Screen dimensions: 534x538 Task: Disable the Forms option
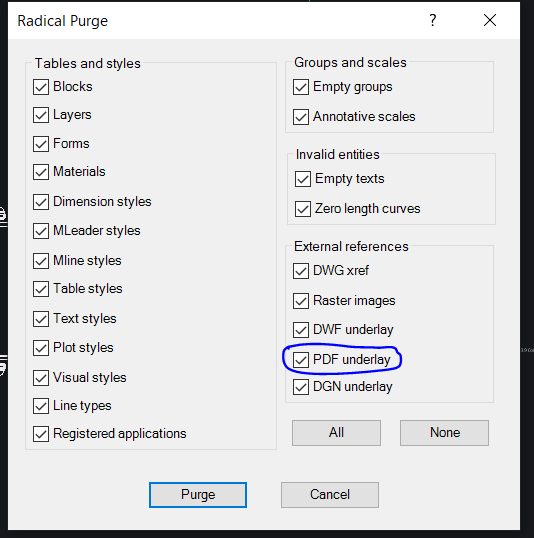(41, 144)
